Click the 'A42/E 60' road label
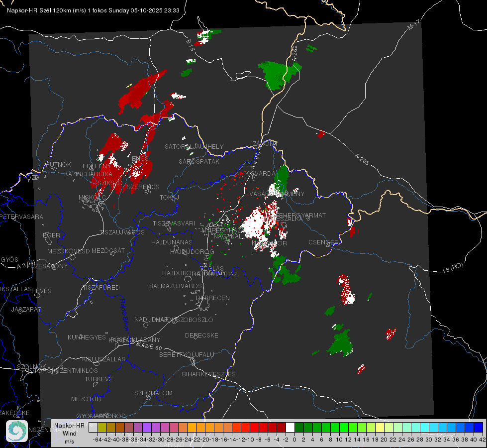Viewport: 487px width, 448px height. [x=149, y=346]
